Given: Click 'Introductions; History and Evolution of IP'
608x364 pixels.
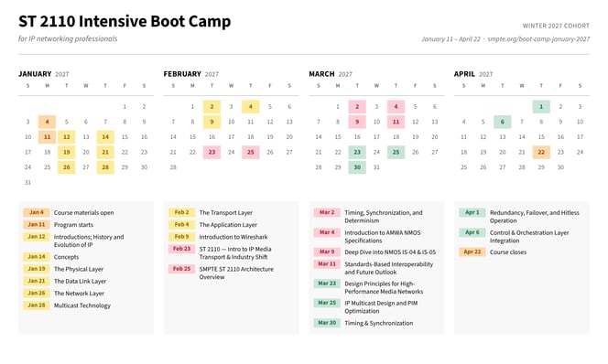Looking at the screenshot, I should point(89,241).
